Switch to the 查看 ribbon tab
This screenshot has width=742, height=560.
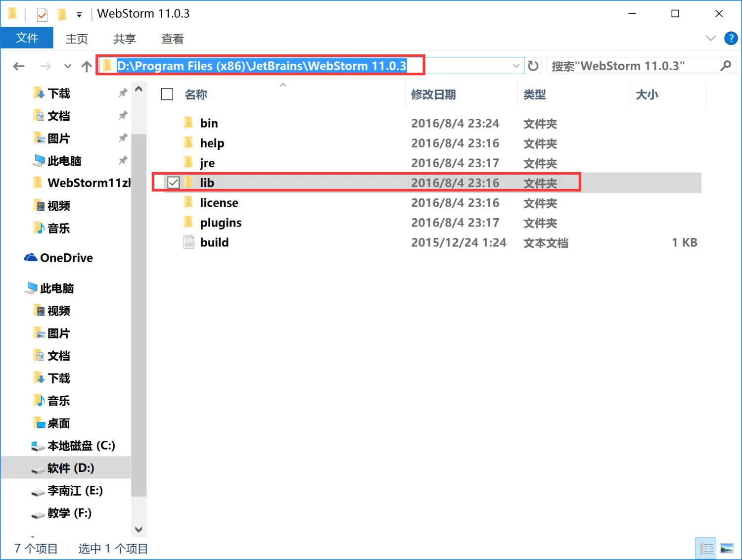click(x=173, y=39)
